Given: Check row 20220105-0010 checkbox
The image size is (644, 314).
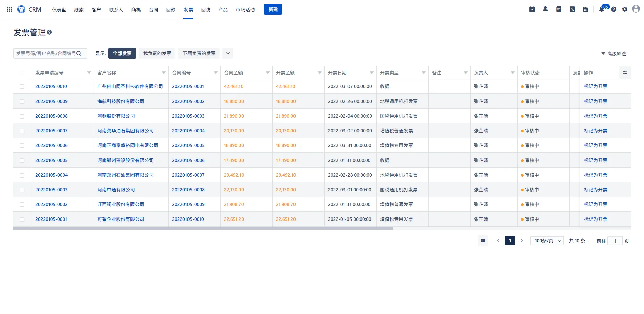Looking at the screenshot, I should pos(22,87).
